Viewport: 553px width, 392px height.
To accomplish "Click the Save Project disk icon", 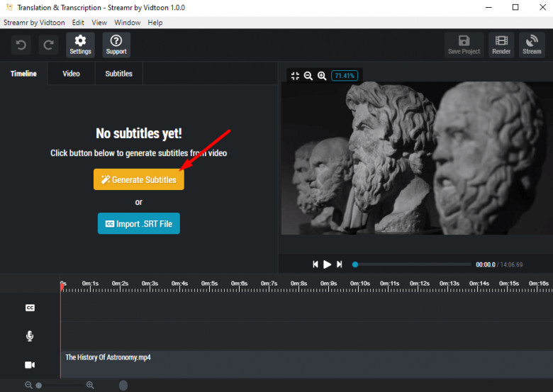I will click(x=464, y=45).
